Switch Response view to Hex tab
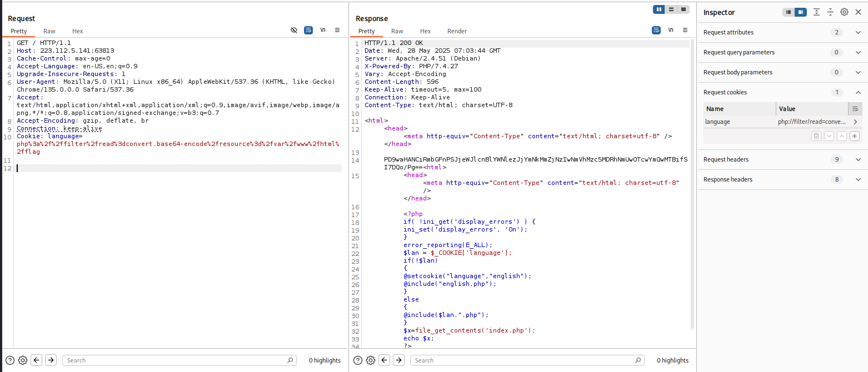The width and height of the screenshot is (868, 372). (425, 31)
